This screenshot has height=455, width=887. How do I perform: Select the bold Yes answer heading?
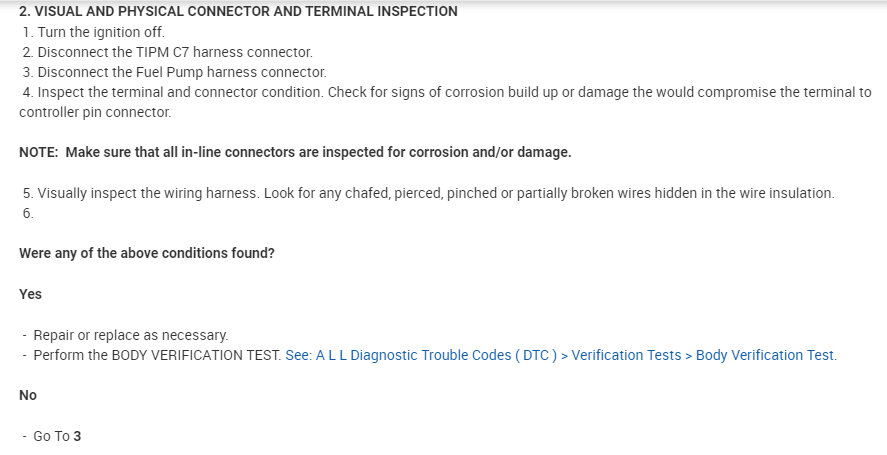tap(30, 294)
